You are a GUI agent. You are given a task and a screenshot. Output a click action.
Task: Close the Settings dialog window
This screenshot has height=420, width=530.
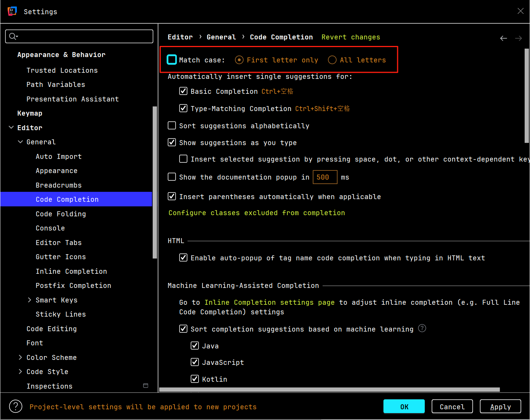pyautogui.click(x=520, y=11)
